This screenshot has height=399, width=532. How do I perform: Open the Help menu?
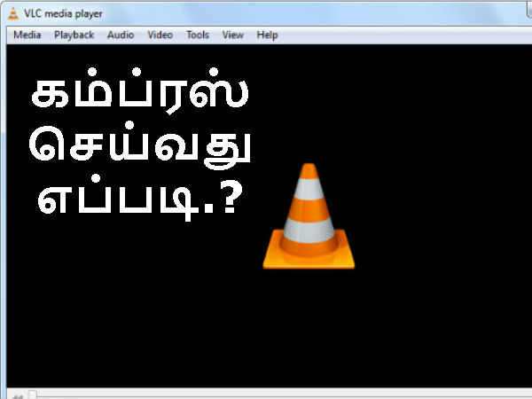pos(267,35)
